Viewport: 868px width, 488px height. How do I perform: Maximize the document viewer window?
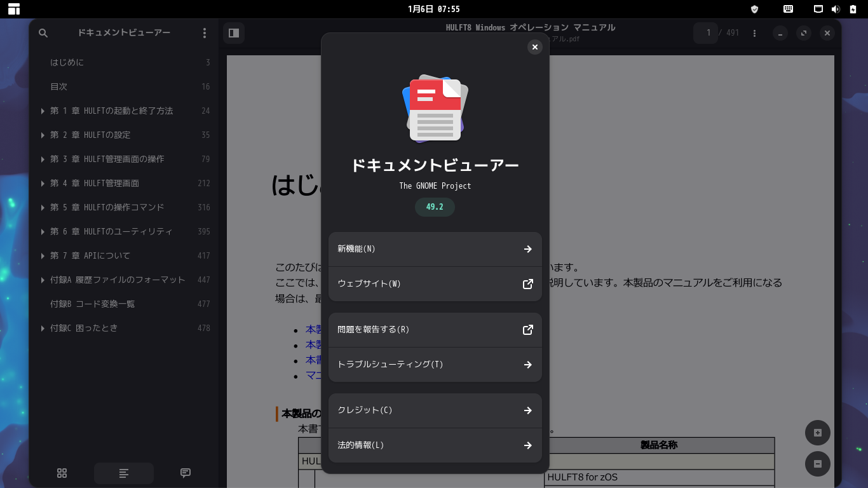pos(804,33)
